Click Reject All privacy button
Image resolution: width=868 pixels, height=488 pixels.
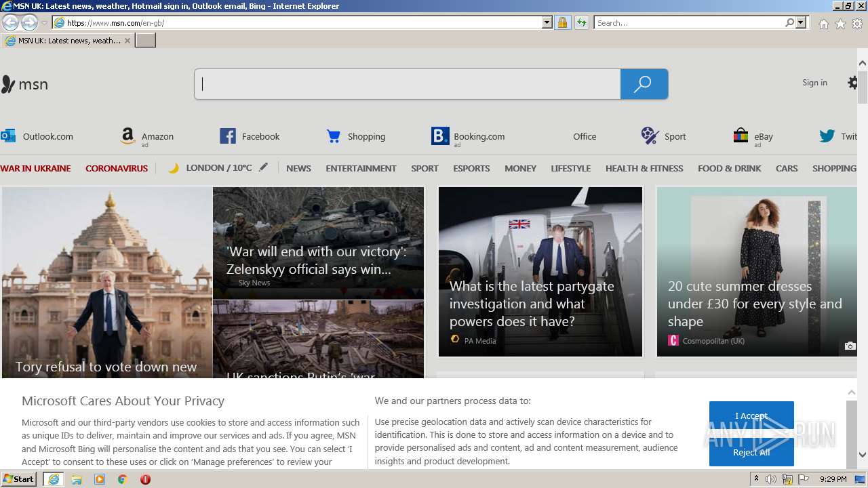[751, 452]
